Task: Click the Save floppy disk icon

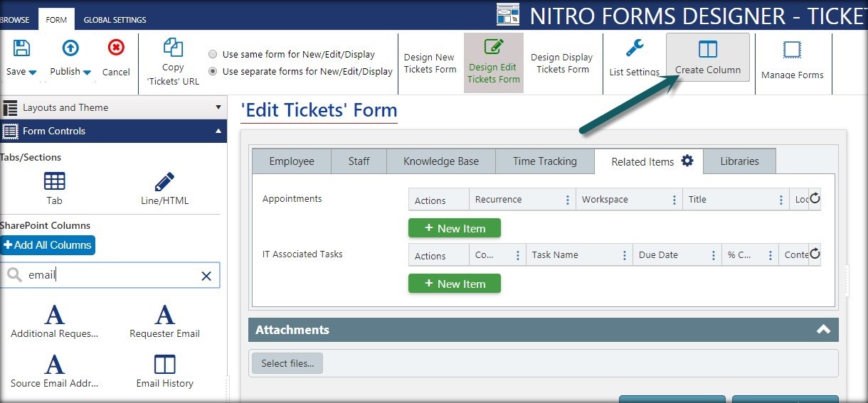Action: coord(22,48)
